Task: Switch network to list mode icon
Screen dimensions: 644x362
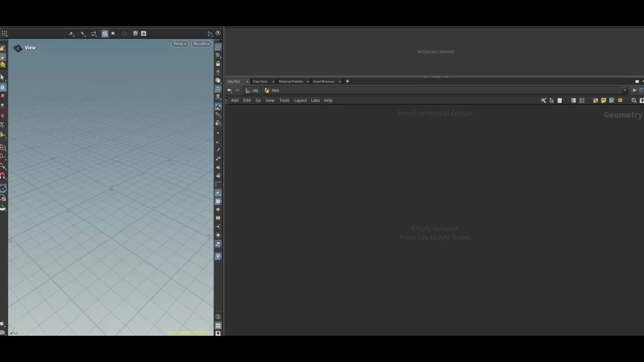Action: (x=559, y=101)
